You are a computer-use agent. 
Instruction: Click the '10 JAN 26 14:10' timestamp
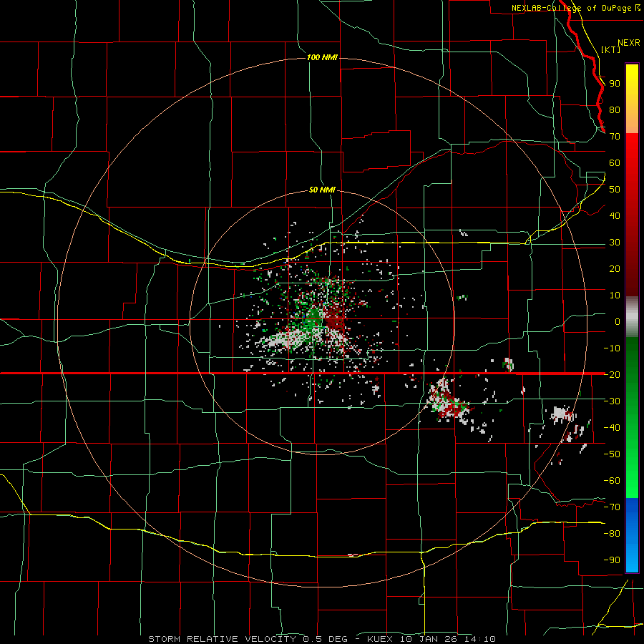click(x=447, y=639)
